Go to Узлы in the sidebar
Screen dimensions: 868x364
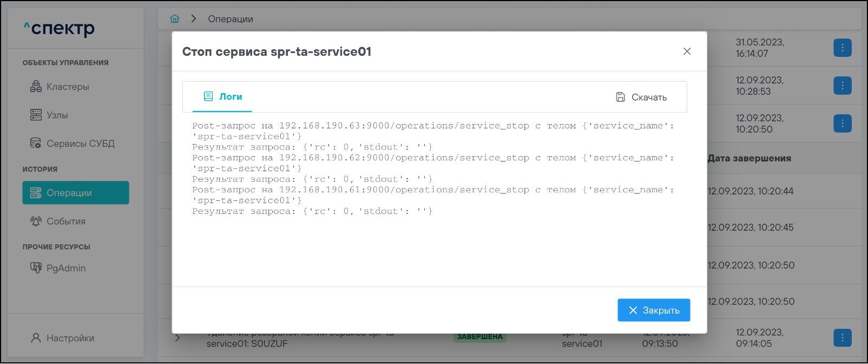click(57, 115)
